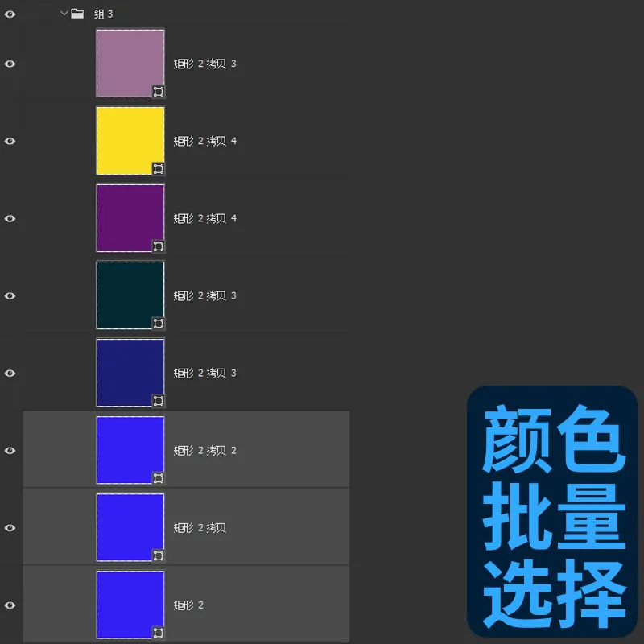This screenshot has height=644, width=644.
Task: Toggle visibility of the topmost 矩形 2 拷贝 3 layer
Action: pyautogui.click(x=10, y=63)
